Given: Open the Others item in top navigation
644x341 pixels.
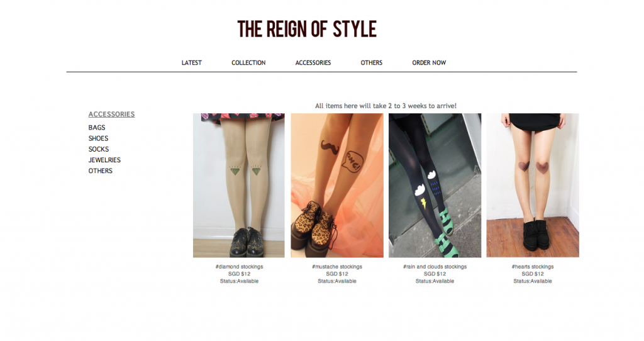Looking at the screenshot, I should pos(372,63).
